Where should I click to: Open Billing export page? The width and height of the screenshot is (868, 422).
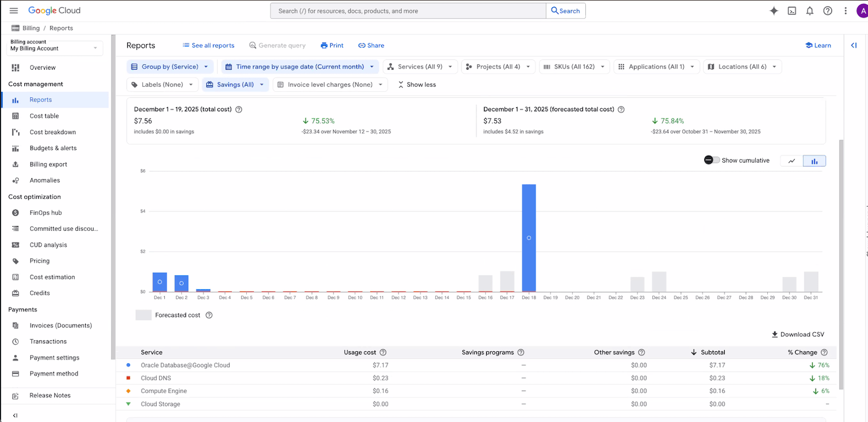[x=48, y=164]
